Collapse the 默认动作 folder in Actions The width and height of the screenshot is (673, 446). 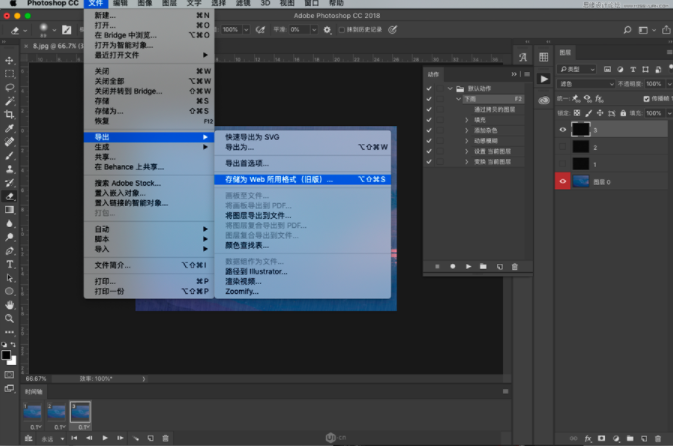(451, 89)
